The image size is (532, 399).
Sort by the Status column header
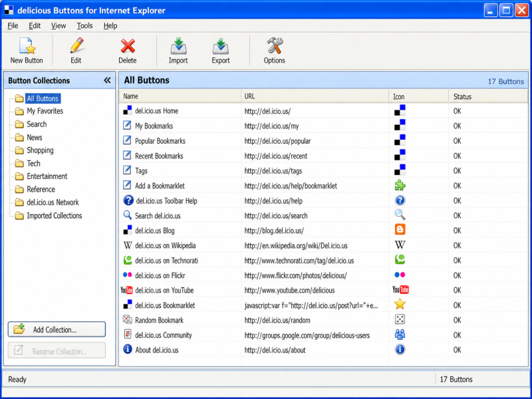pyautogui.click(x=488, y=96)
